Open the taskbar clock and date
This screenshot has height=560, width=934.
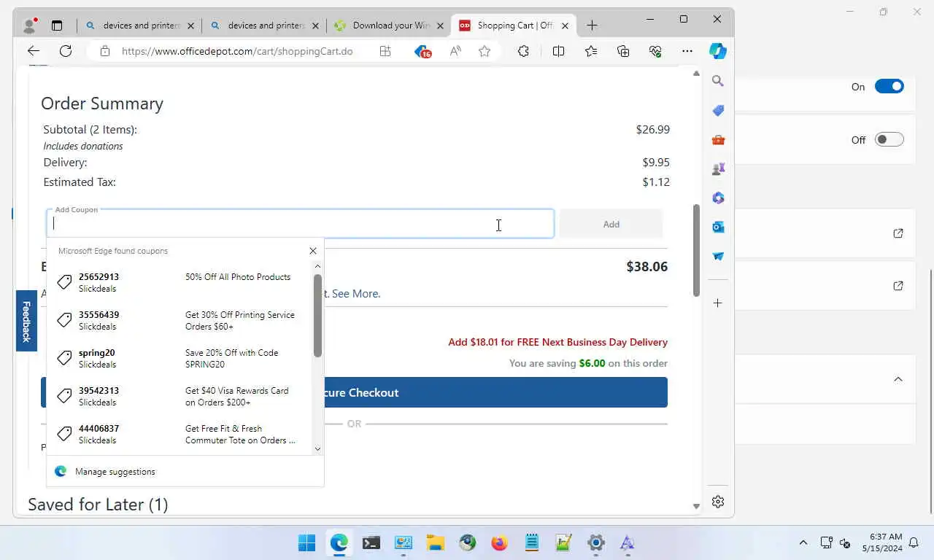pos(882,542)
